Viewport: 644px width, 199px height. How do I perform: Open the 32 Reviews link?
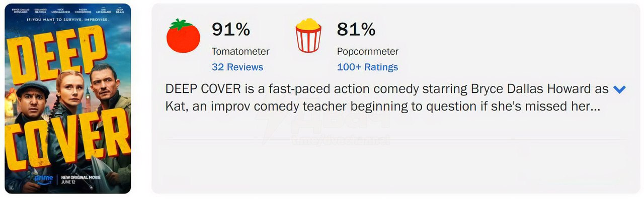[237, 67]
